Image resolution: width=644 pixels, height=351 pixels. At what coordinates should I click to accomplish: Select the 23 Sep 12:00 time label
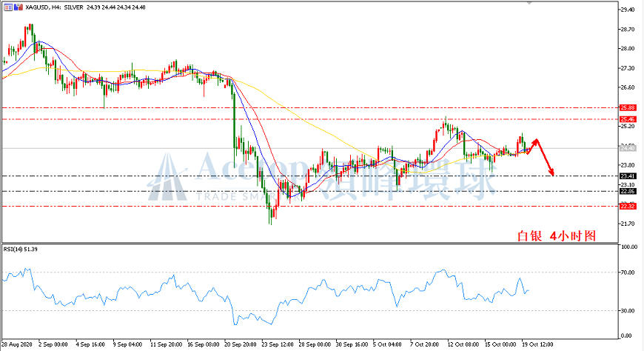coord(278,344)
